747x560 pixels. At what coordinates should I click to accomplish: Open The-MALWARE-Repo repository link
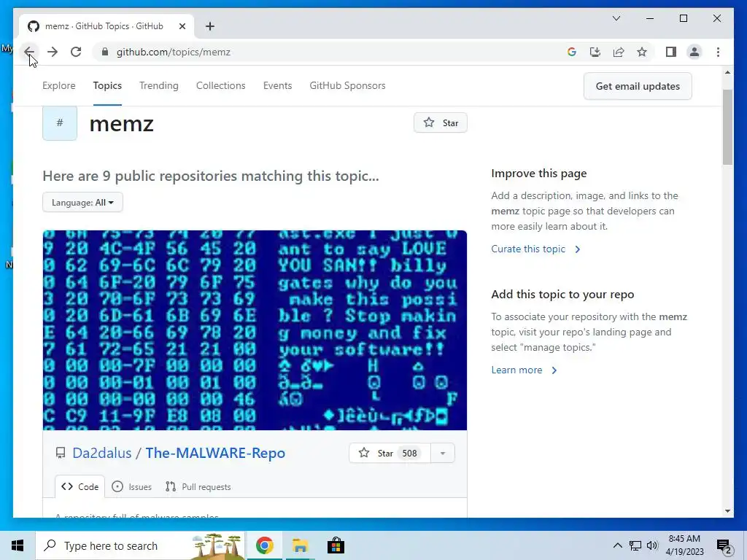click(215, 453)
